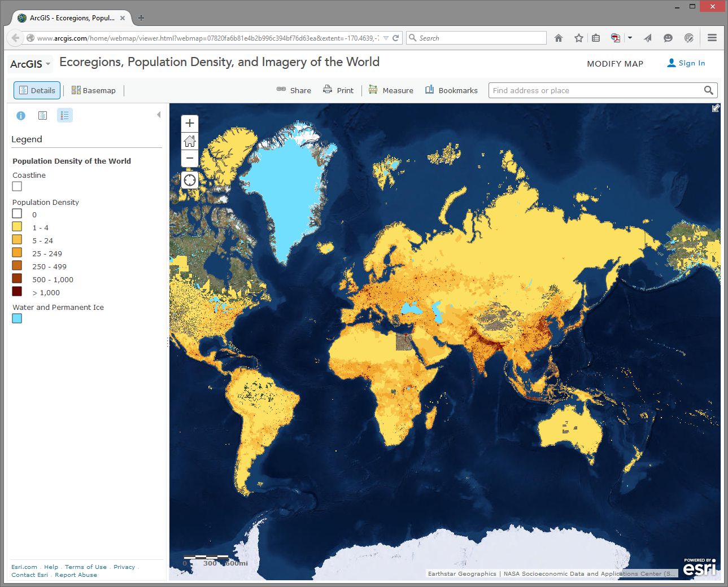Click the Find My Location button
Viewport: 728px width, 587px height.
point(189,180)
